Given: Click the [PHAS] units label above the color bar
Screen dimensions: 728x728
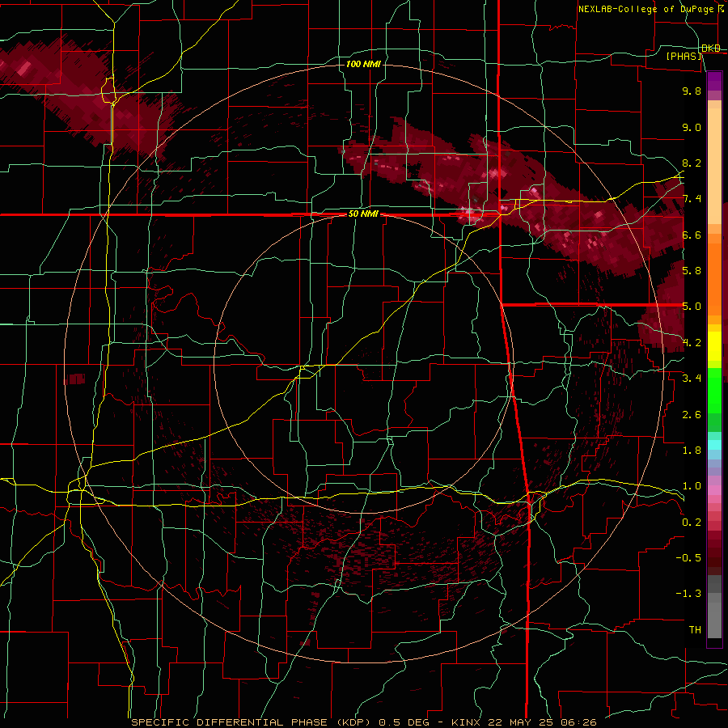Looking at the screenshot, I should (x=684, y=56).
